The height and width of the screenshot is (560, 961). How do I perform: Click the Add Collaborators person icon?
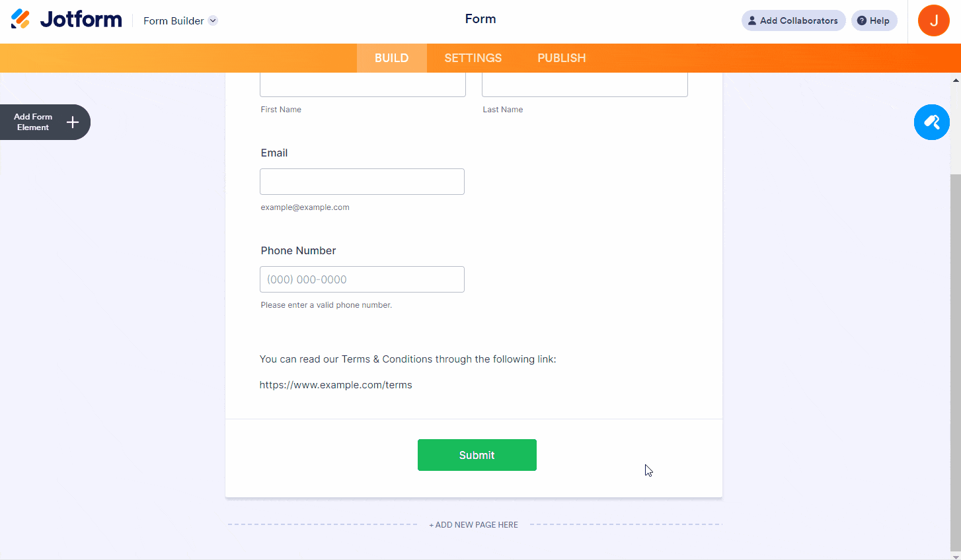click(752, 20)
